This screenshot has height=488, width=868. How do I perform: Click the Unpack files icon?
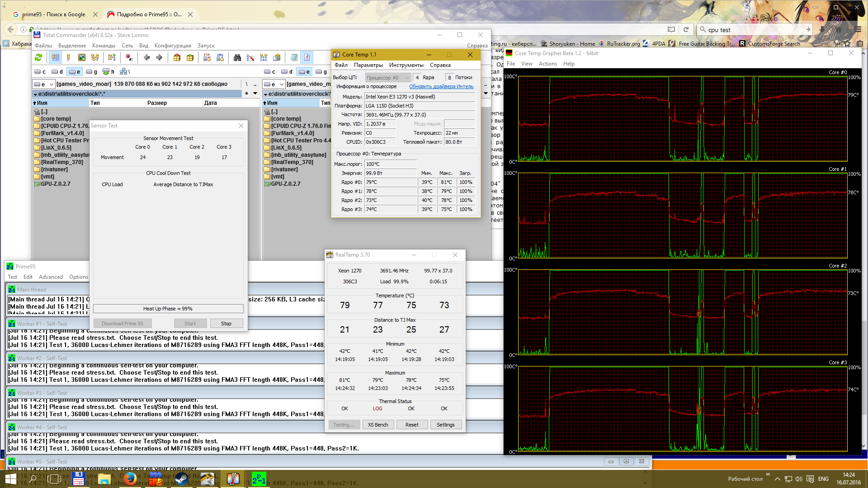(x=190, y=57)
